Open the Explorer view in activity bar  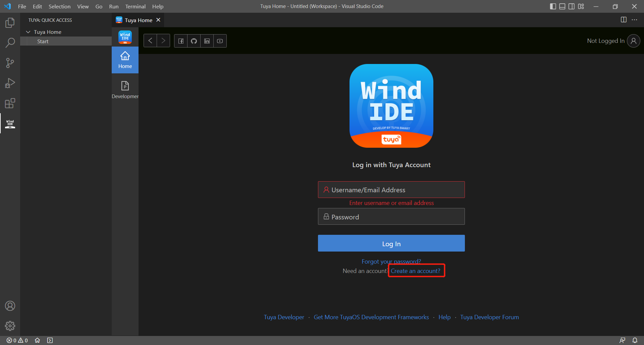[10, 23]
